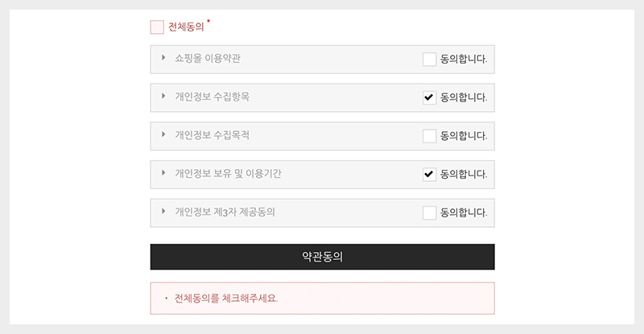This screenshot has width=644, height=334.
Task: Click the black 약관동의 button
Action: [x=322, y=257]
